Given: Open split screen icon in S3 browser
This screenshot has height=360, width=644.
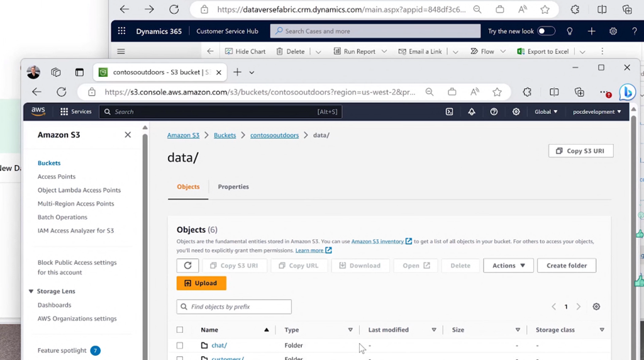Looking at the screenshot, I should pos(554,92).
